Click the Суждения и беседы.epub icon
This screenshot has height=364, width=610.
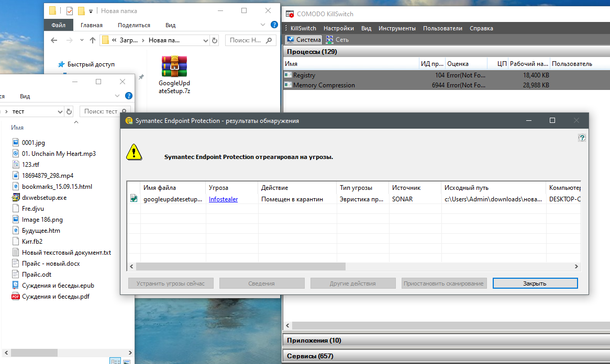point(16,285)
